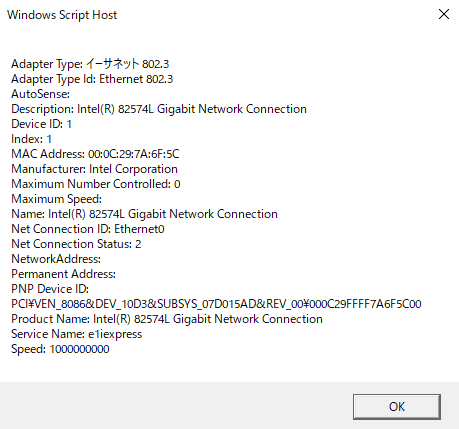
Task: Click the Manufacturer Intel Corporation line
Action: (94, 169)
